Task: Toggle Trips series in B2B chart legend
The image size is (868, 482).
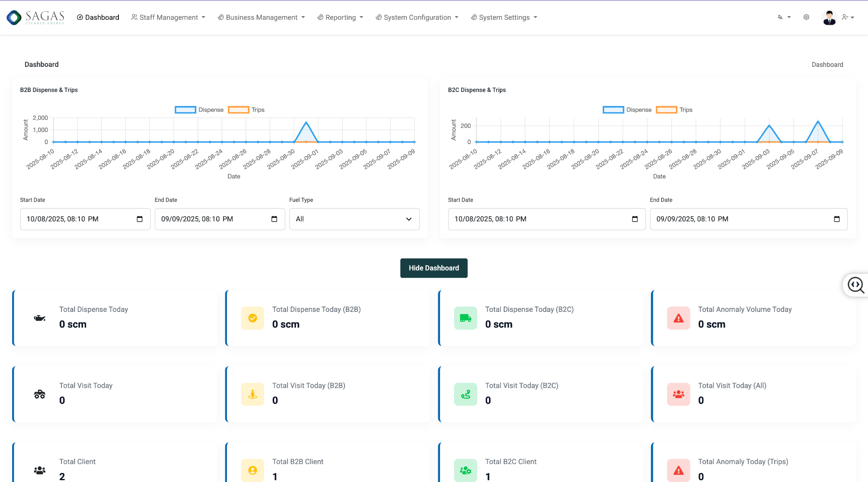Action: [246, 110]
